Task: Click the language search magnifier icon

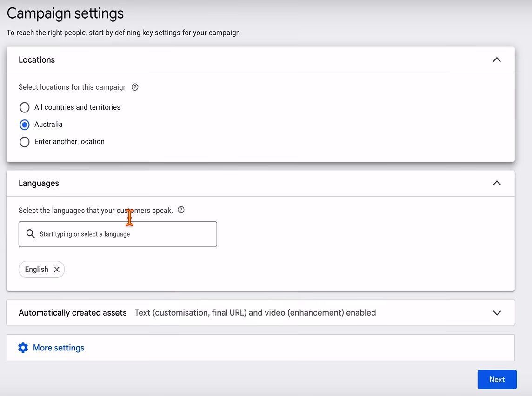Action: 31,234
